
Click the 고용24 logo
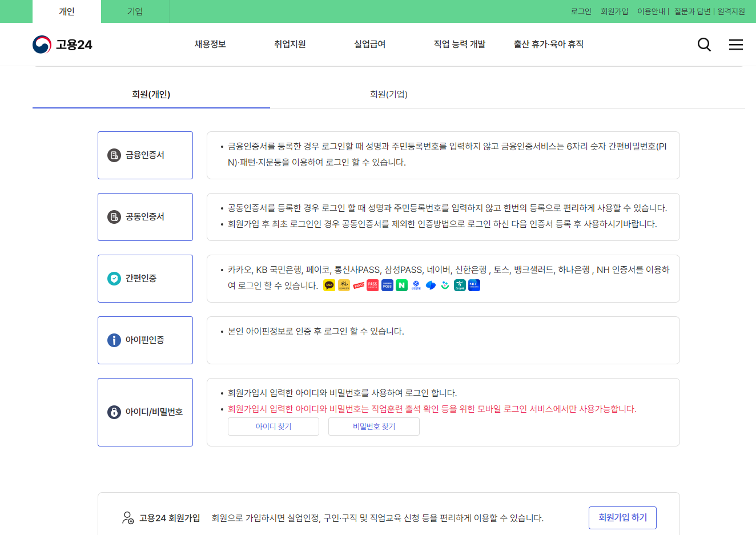(63, 44)
